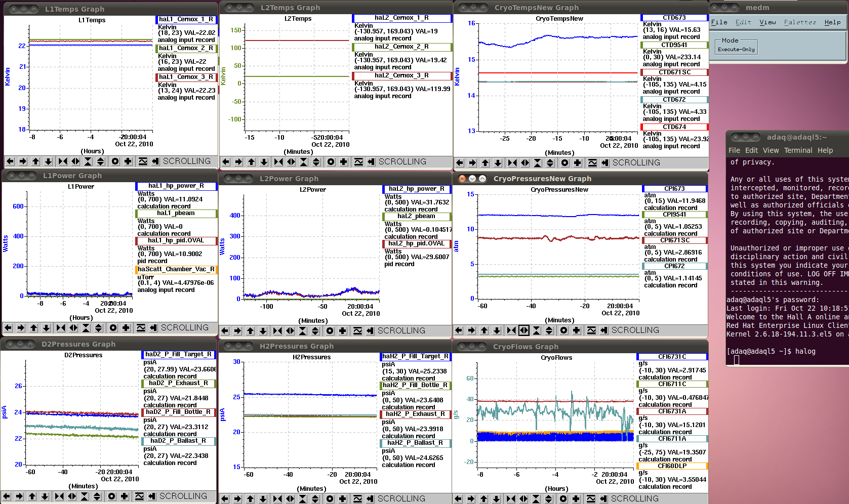Screen dimensions: 849x504
Task: Select the haH2_P_Fill_Bottle_R legend label
Action: tap(415, 386)
